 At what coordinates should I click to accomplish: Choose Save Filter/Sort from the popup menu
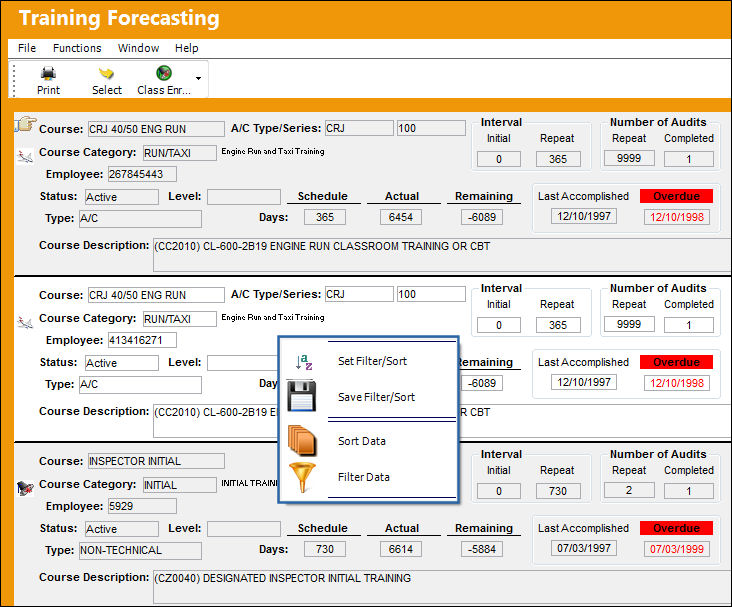pyautogui.click(x=376, y=397)
